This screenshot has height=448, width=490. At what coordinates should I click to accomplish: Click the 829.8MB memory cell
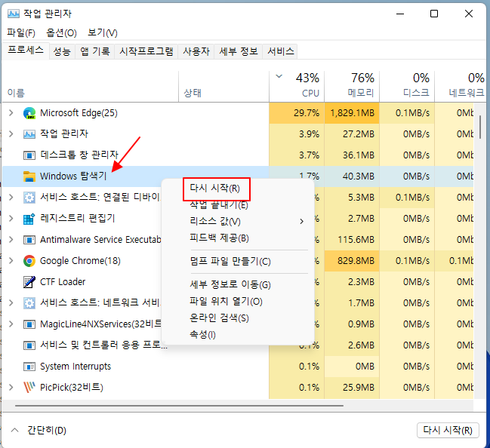pos(352,261)
